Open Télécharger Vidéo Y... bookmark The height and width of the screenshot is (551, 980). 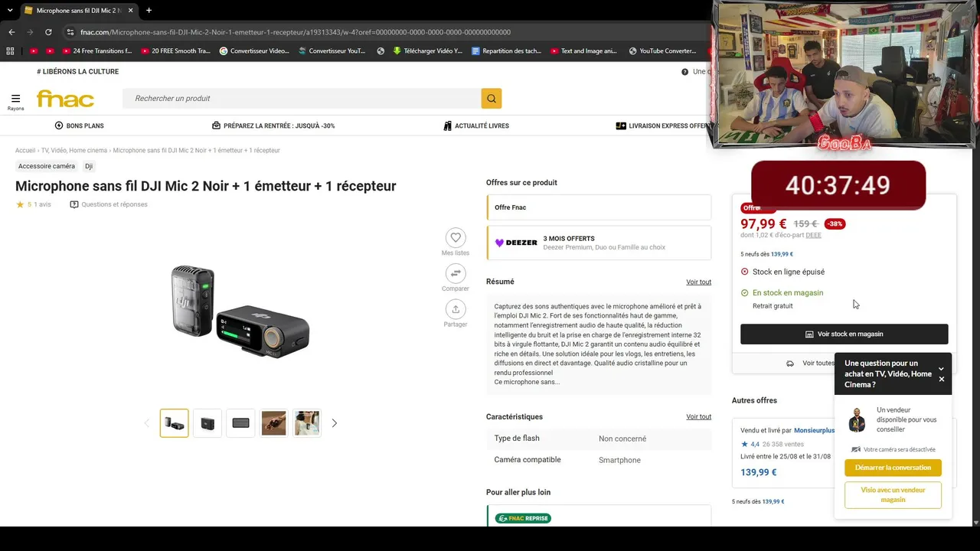click(x=427, y=51)
